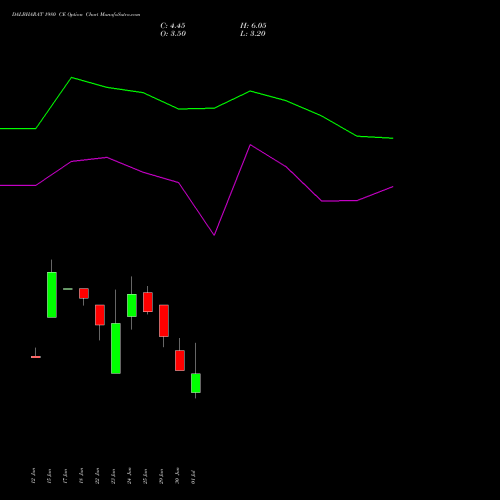Click the flat green doji above 17 Jun
Viewport: 500px width, 500px height.
click(68, 289)
